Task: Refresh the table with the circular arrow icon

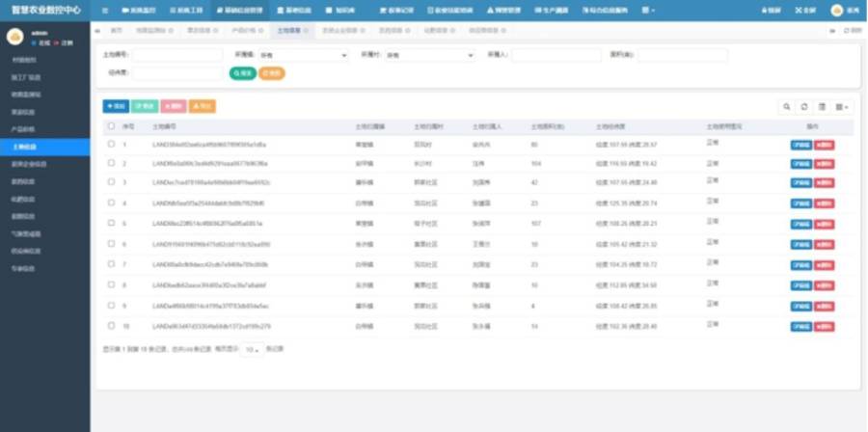Action: pos(803,107)
